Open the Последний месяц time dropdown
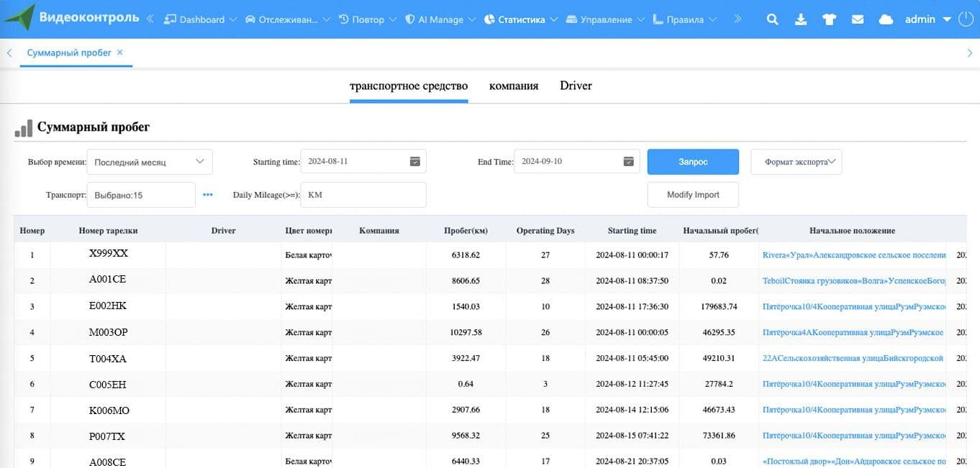 (150, 162)
